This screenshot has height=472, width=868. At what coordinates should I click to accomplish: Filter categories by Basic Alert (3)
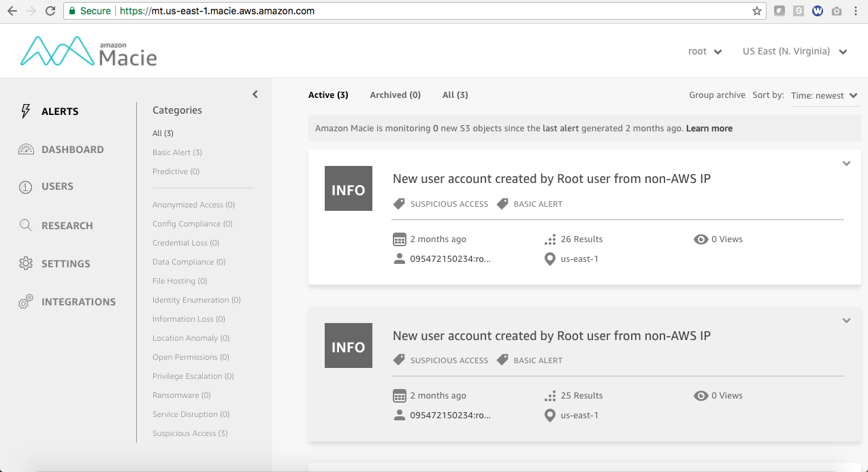pyautogui.click(x=177, y=152)
